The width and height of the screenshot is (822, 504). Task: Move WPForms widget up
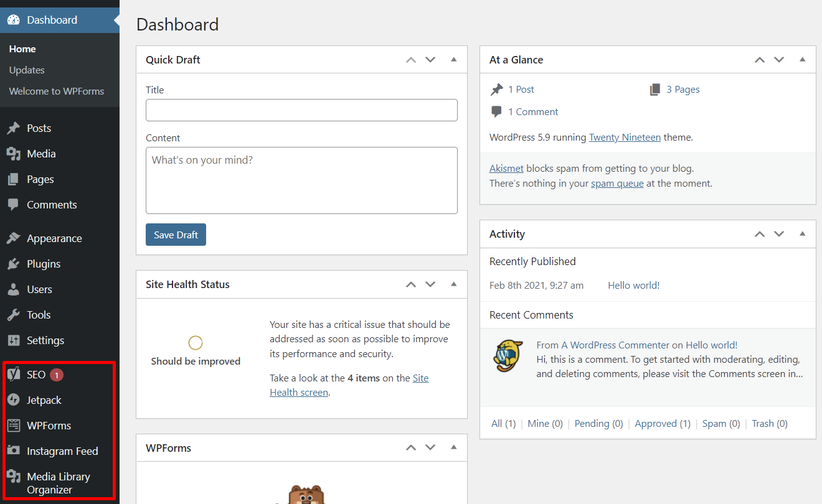[x=411, y=448]
